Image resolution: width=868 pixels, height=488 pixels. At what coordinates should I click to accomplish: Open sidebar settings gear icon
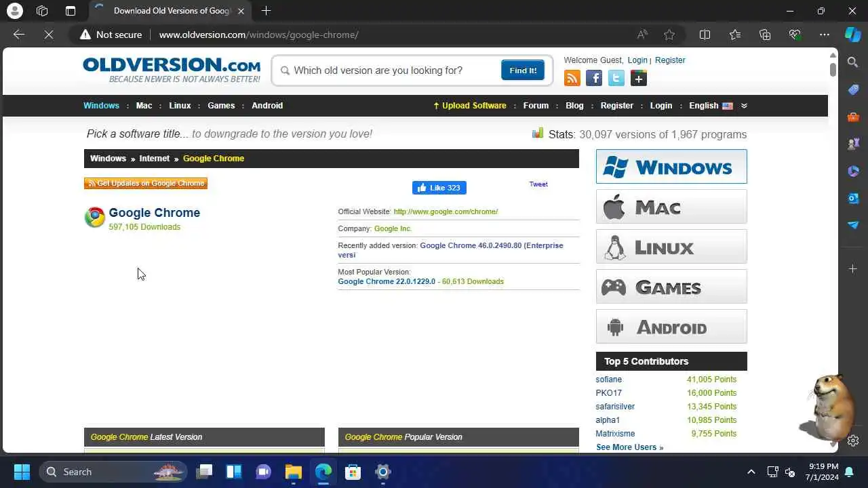pos(853,441)
